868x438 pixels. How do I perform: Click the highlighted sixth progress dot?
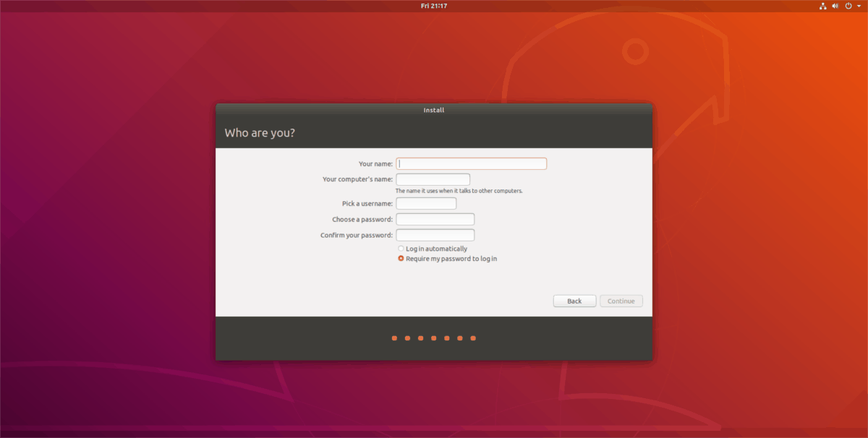(x=459, y=338)
